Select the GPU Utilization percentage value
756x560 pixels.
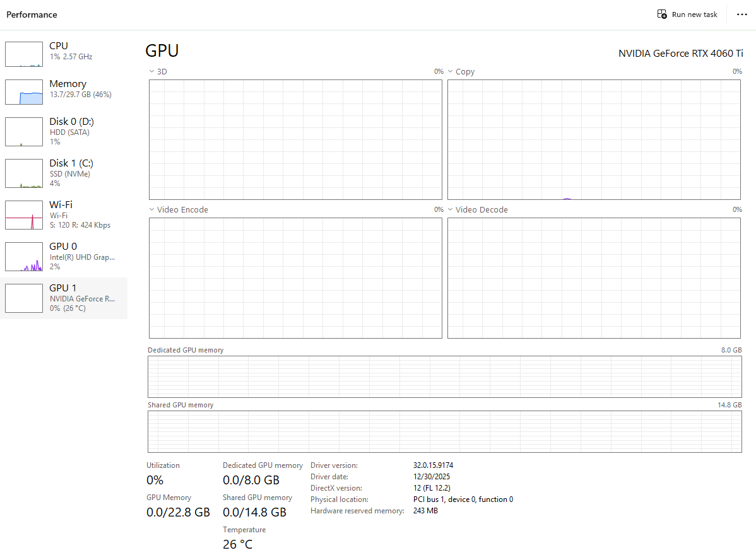[155, 480]
